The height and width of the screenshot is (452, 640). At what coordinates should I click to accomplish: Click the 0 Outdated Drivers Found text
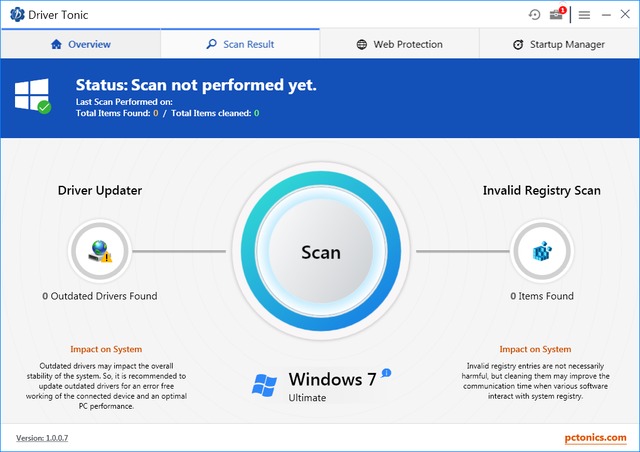[x=100, y=296]
